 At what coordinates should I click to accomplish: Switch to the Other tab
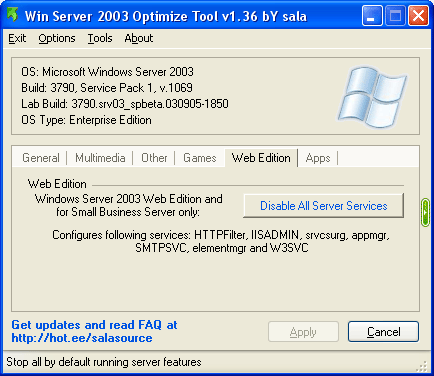click(x=154, y=158)
